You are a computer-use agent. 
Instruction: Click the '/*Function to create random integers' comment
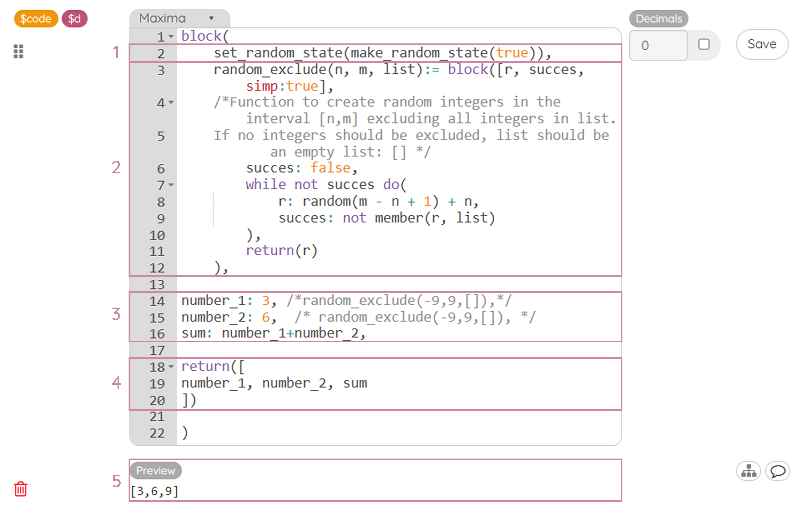tap(387, 102)
